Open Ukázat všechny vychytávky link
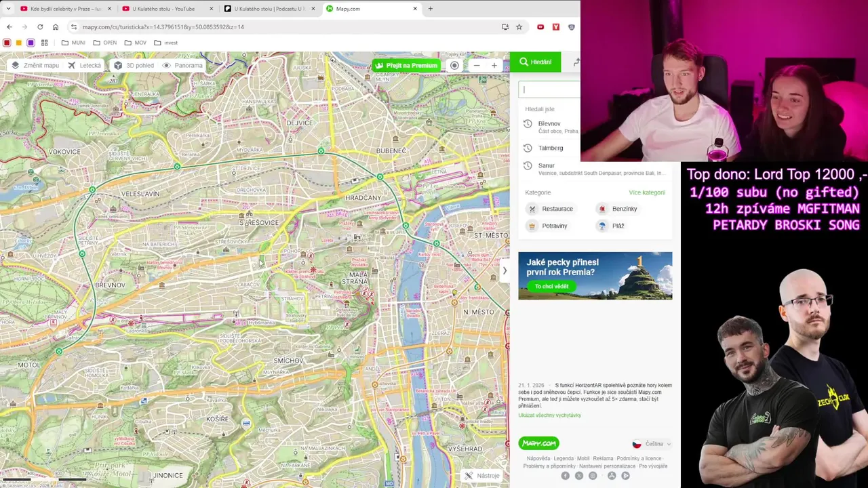The height and width of the screenshot is (488, 868). [x=550, y=415]
